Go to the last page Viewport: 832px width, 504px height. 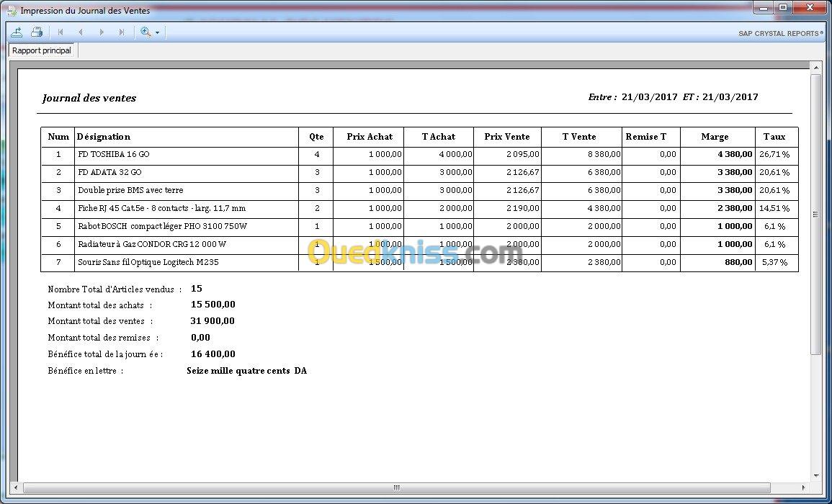click(122, 32)
